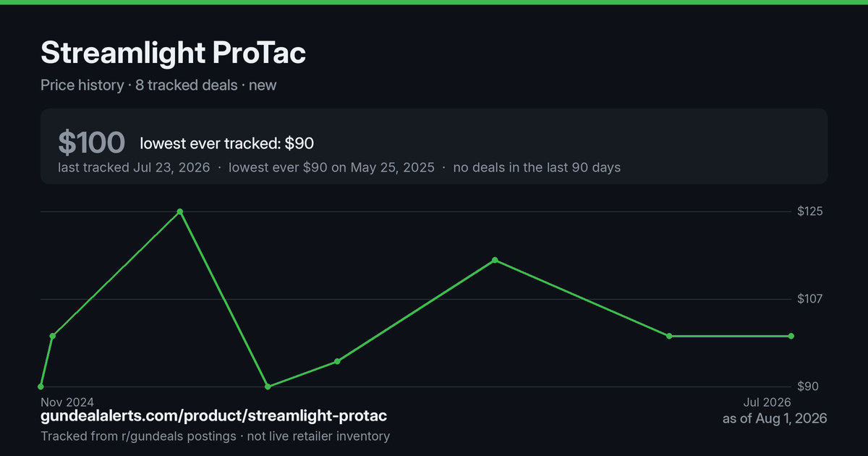This screenshot has width=868, height=456.
Task: Click the data point near $95
Action: point(337,361)
